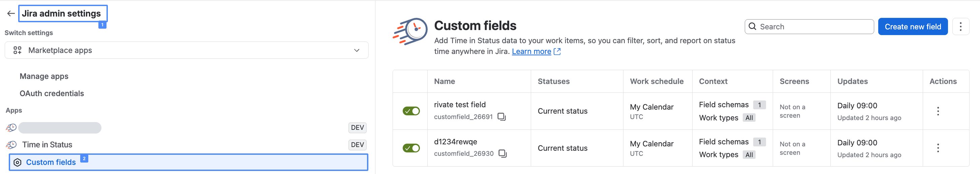Click Switch settings label
Screen dimensions: 980x174
click(29, 33)
